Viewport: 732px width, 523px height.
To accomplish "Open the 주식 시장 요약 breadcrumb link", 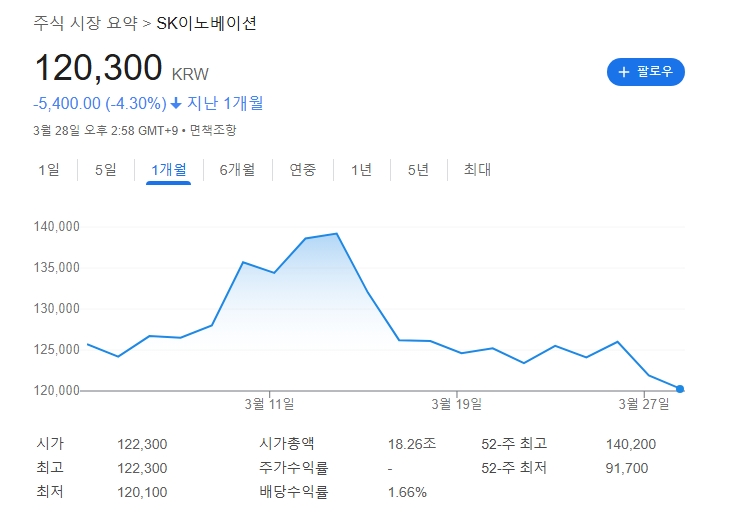I will click(85, 23).
